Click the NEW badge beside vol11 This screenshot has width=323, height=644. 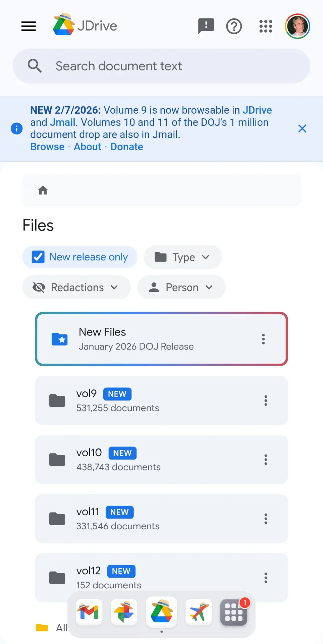click(119, 512)
